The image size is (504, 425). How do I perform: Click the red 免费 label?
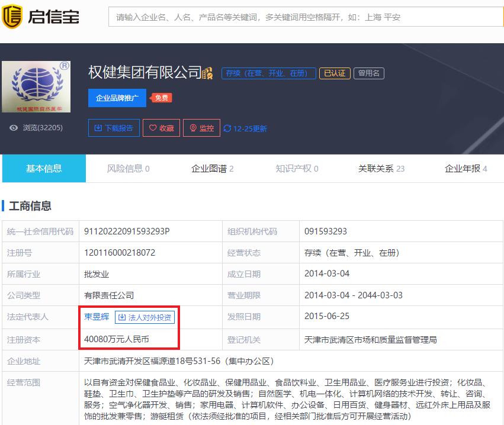point(161,97)
